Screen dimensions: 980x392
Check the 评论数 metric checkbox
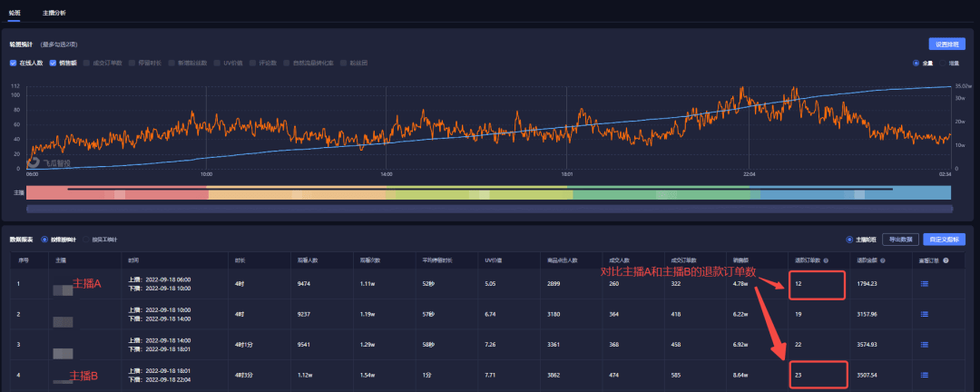[253, 64]
